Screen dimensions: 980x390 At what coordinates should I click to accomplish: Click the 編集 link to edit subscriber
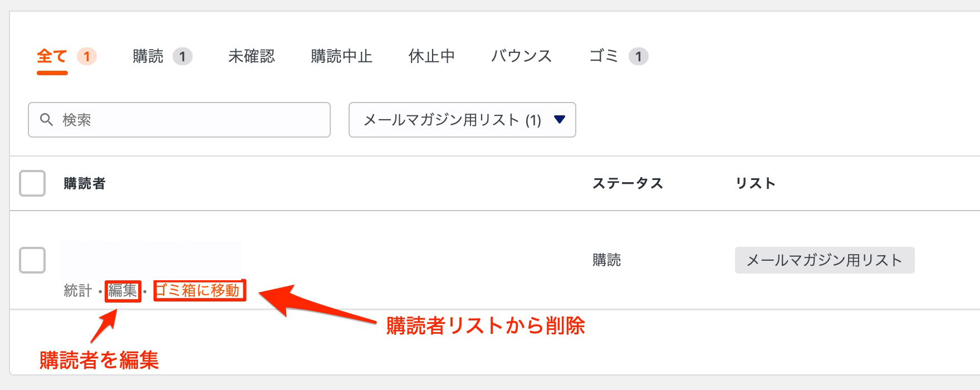point(122,291)
